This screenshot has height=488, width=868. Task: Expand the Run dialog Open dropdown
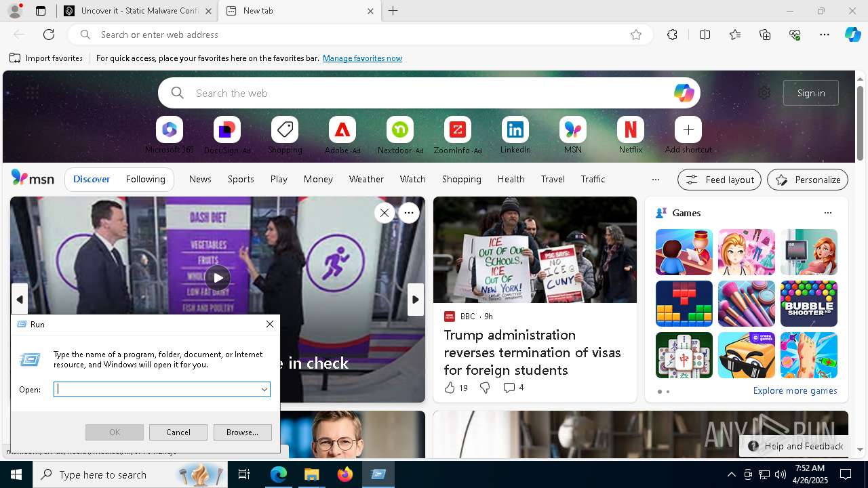click(264, 389)
